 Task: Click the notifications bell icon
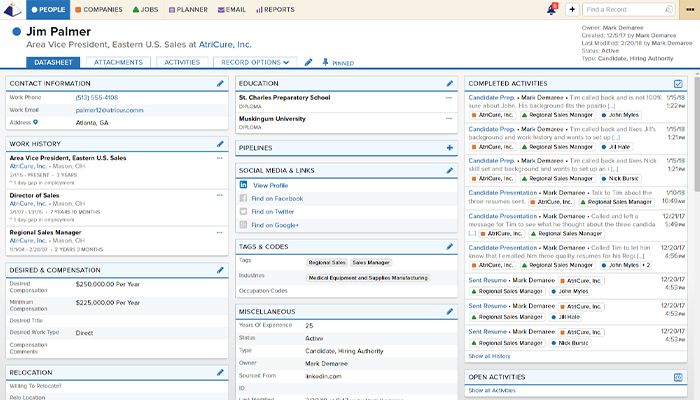click(x=551, y=9)
